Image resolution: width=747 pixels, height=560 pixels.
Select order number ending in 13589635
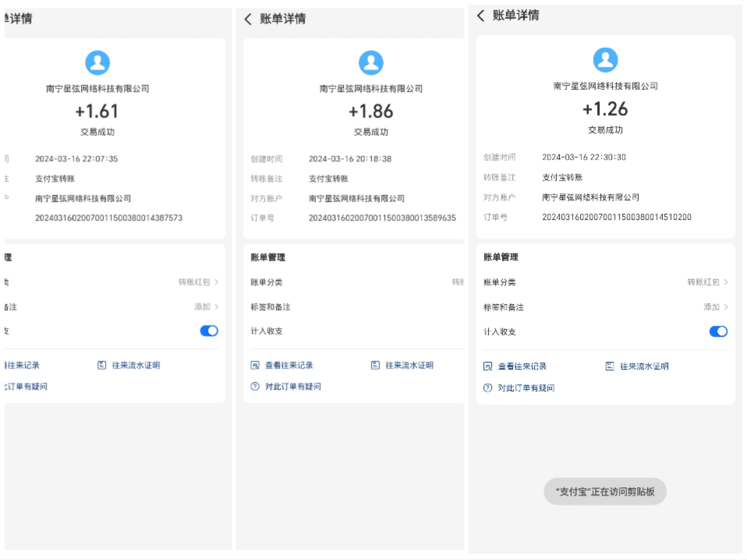[x=382, y=218]
